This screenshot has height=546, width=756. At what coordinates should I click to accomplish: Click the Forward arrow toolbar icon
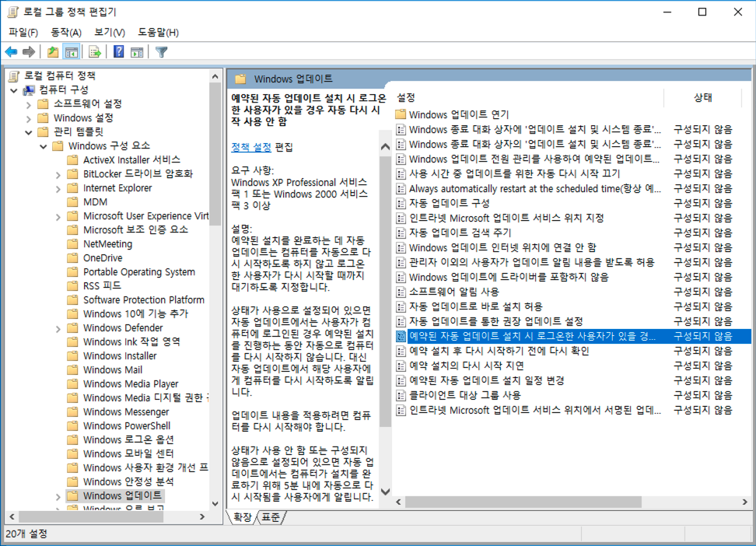point(29,52)
